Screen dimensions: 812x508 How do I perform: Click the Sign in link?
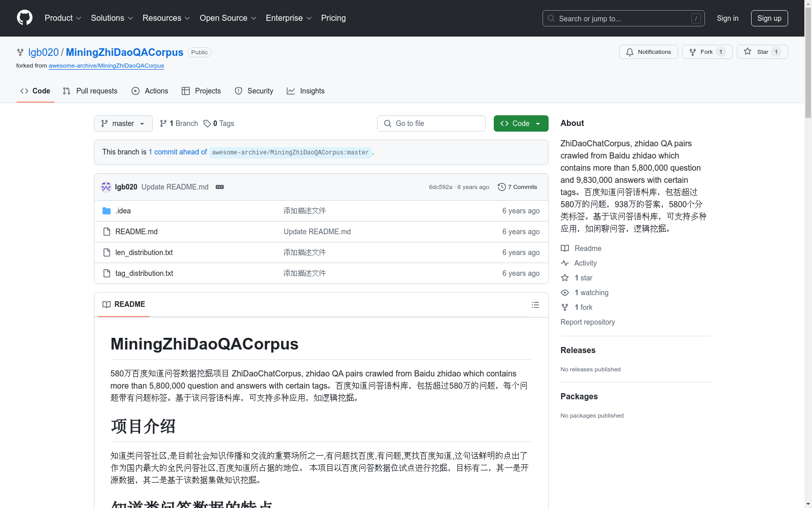[x=727, y=18]
